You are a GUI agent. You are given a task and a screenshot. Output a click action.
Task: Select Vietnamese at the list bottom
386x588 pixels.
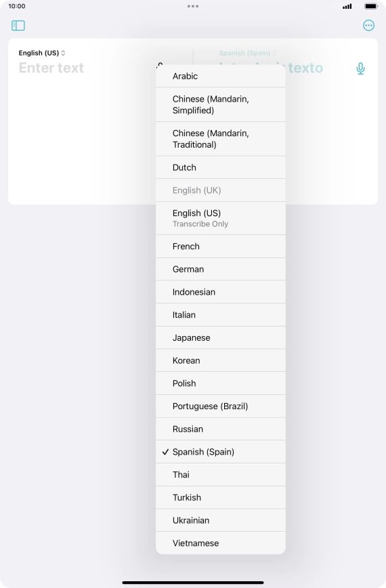221,543
